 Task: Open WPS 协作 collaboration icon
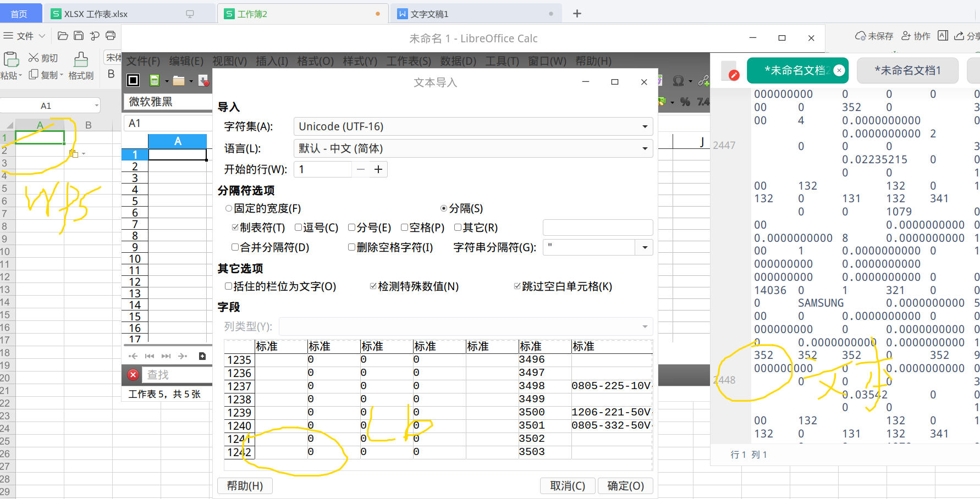click(x=916, y=36)
